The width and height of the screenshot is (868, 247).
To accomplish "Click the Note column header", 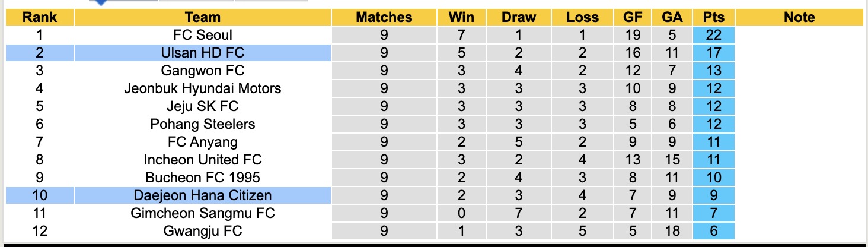I will tap(799, 17).
